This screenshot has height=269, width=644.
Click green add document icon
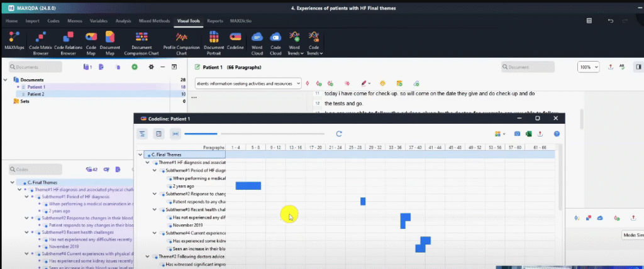pyautogui.click(x=135, y=67)
